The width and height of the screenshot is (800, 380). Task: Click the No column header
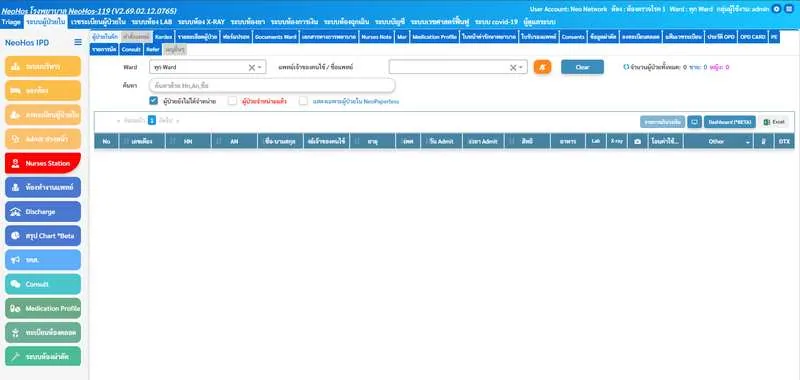pos(106,141)
